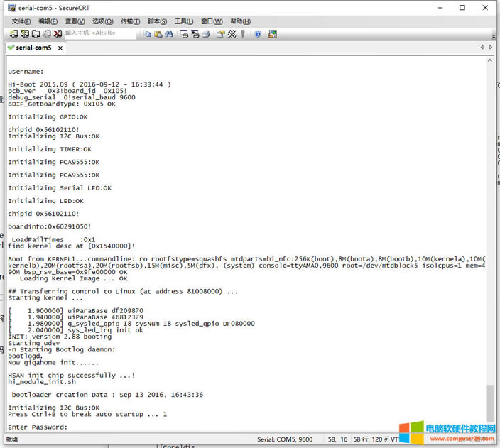500x448 pixels.
Task: Click the Disconnect icon with red X
Action: (x=58, y=33)
